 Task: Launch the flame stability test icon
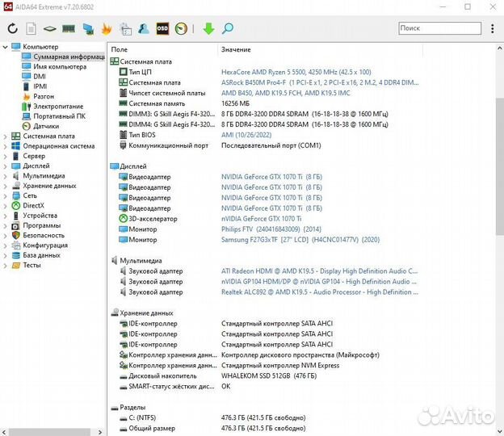(x=107, y=29)
